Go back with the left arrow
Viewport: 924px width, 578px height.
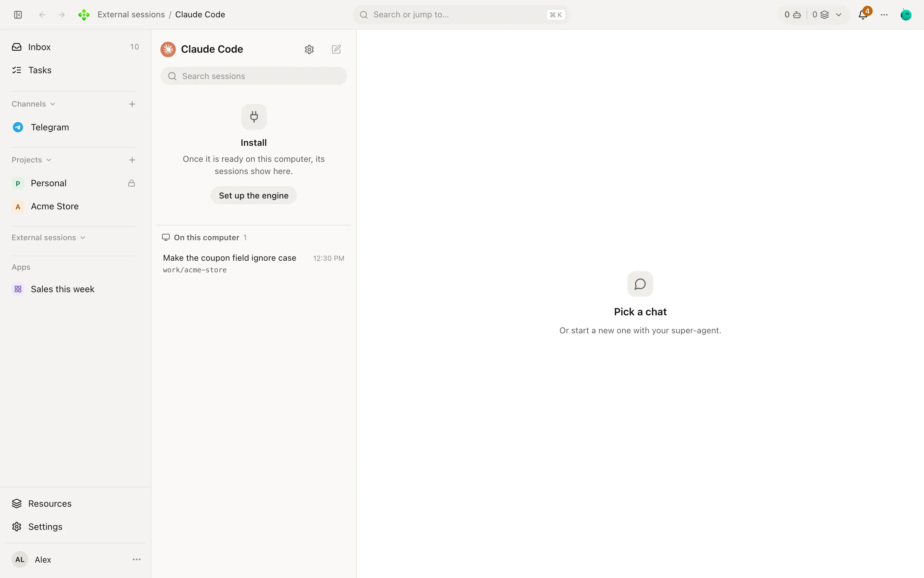42,14
